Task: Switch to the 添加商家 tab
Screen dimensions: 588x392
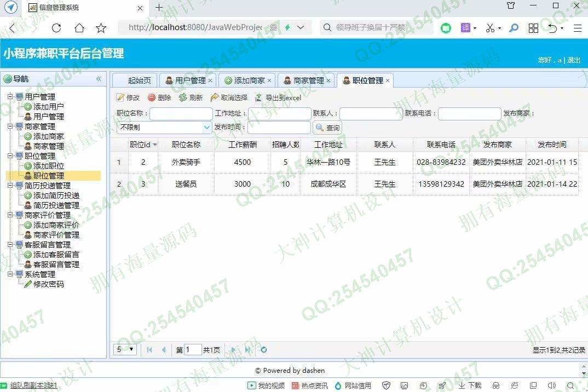Action: pos(245,80)
